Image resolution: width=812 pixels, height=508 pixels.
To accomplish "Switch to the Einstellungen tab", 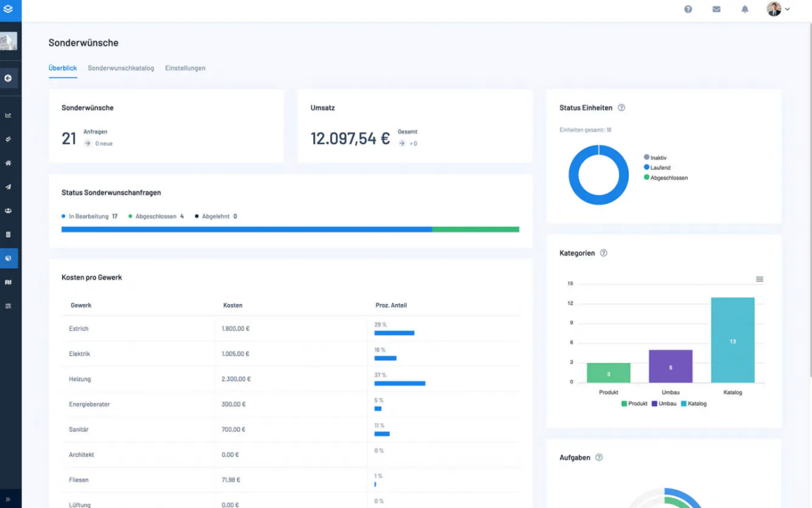I will (185, 68).
